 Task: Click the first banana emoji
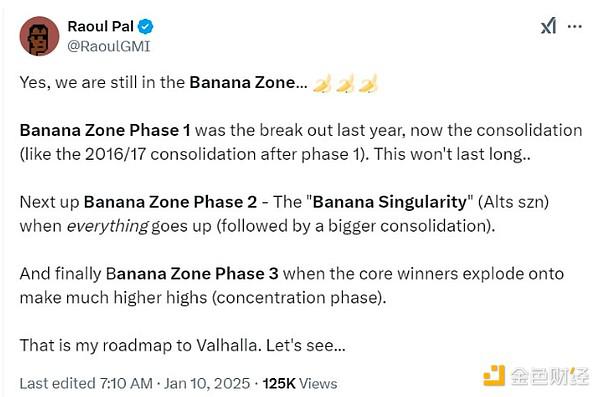(x=322, y=83)
